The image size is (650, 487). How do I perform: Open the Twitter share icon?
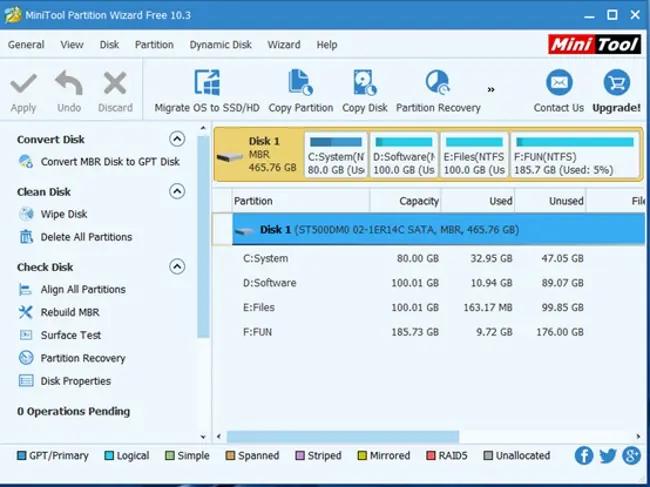(x=608, y=456)
